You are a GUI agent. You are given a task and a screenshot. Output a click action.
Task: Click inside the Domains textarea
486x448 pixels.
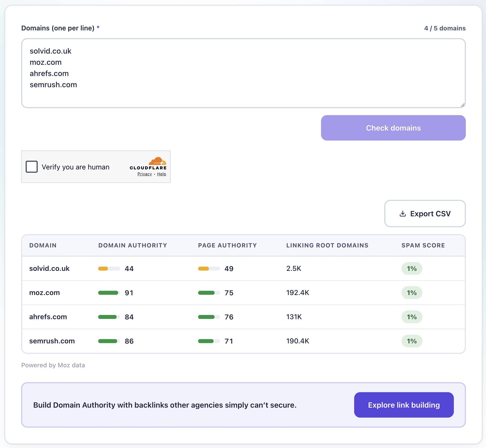pyautogui.click(x=243, y=73)
